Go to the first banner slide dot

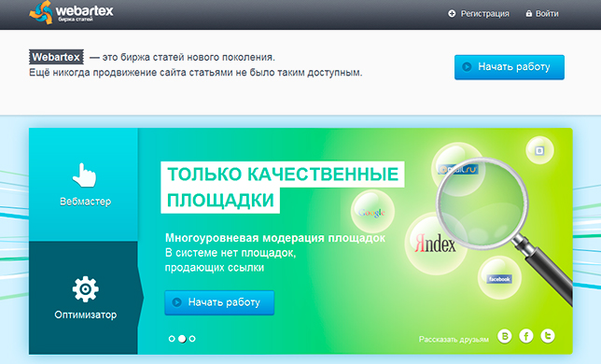pos(172,339)
